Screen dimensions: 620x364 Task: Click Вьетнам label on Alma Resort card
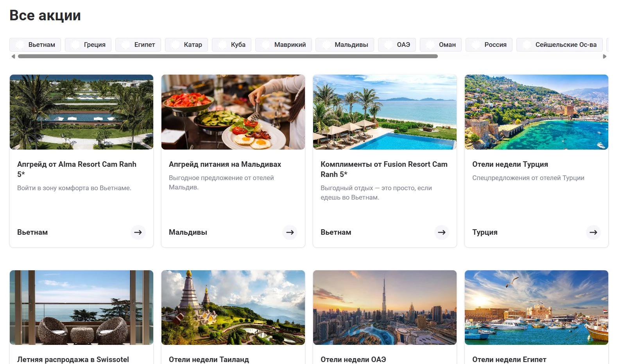(32, 232)
